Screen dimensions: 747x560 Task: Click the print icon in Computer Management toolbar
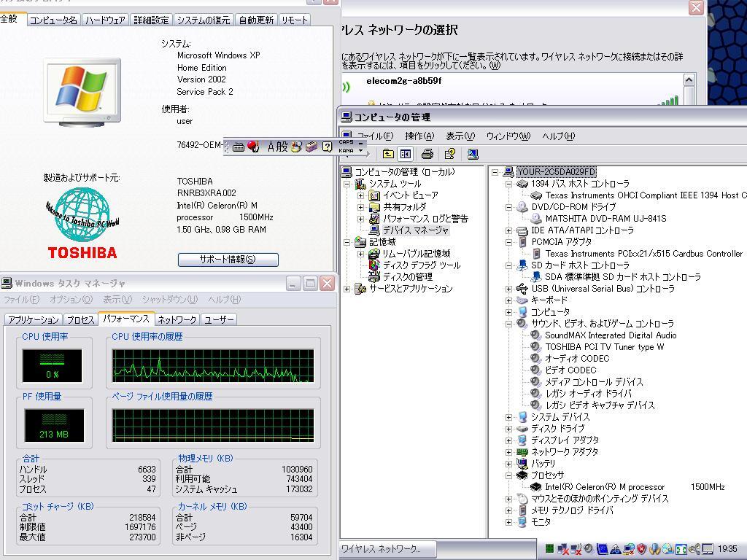click(427, 154)
